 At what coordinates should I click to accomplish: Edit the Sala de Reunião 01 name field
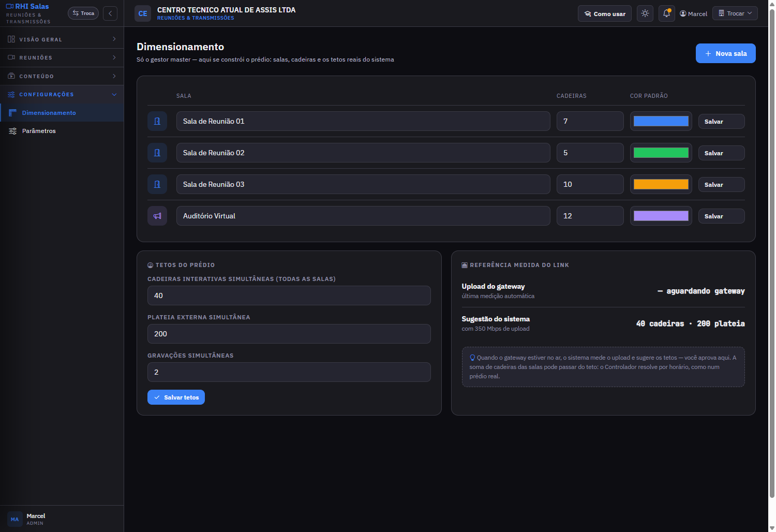click(363, 121)
